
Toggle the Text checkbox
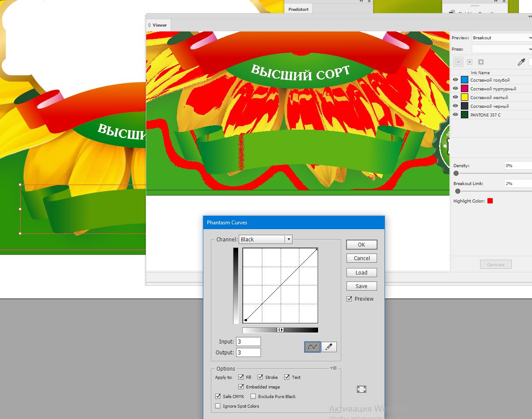coord(287,377)
